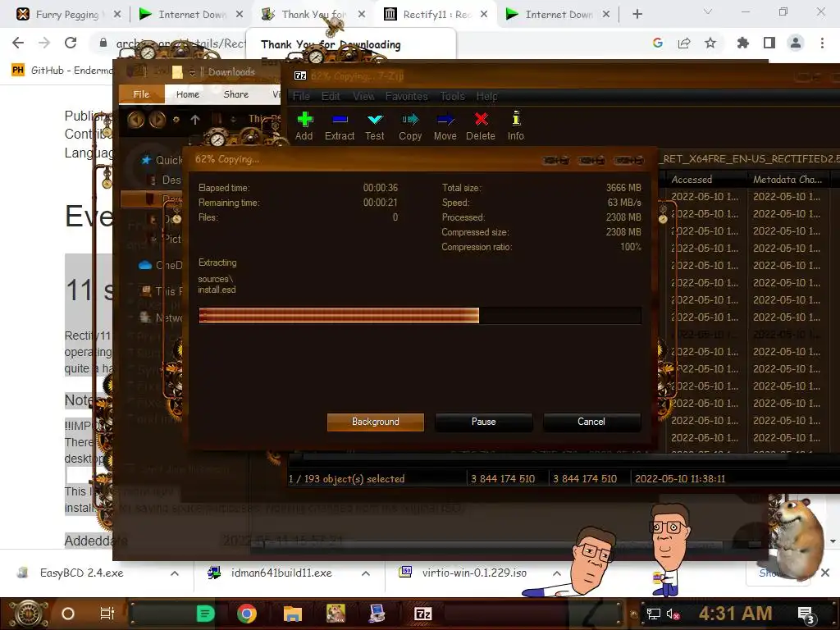The height and width of the screenshot is (630, 840).
Task: Click the Extract tool in 7-Zip toolbar
Action: (340, 126)
